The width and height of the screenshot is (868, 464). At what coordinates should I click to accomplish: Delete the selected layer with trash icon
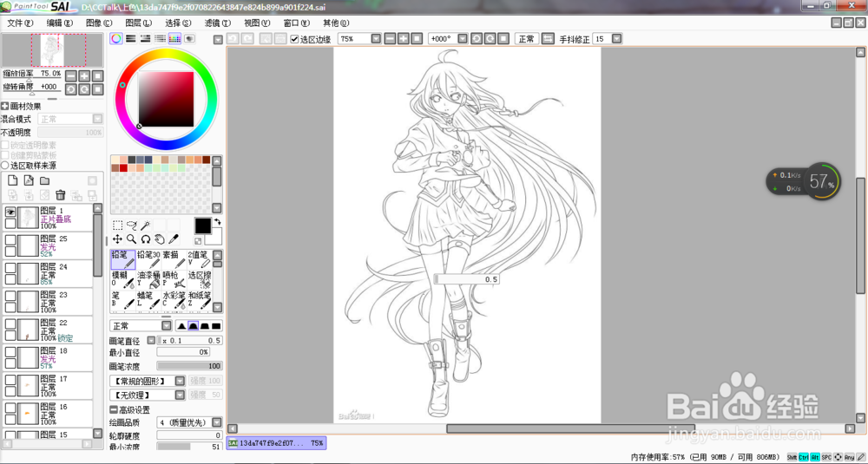tap(61, 194)
